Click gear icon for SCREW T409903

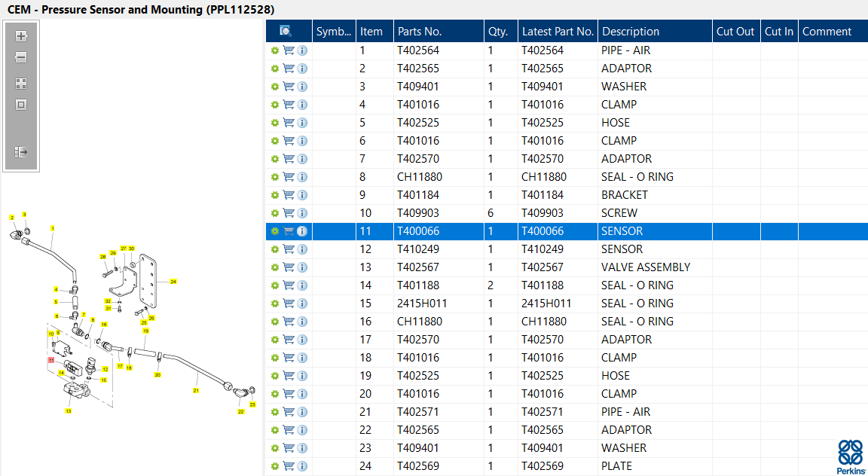pos(274,213)
